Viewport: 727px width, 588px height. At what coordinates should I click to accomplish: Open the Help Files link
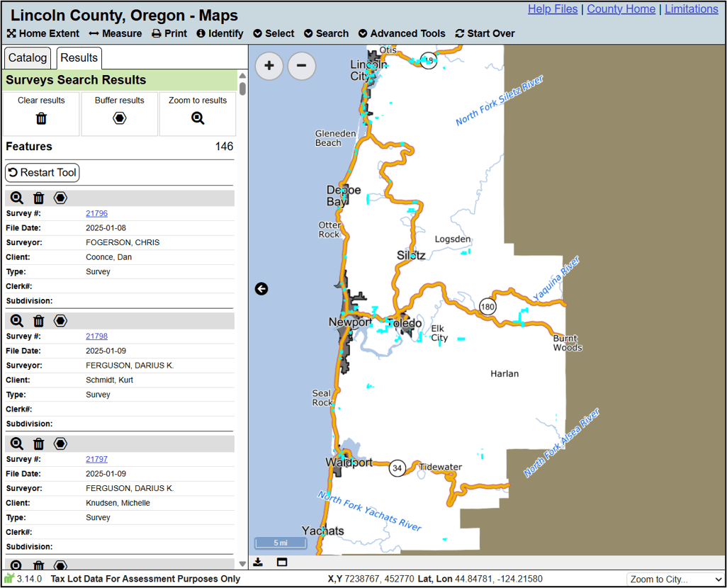(x=553, y=9)
